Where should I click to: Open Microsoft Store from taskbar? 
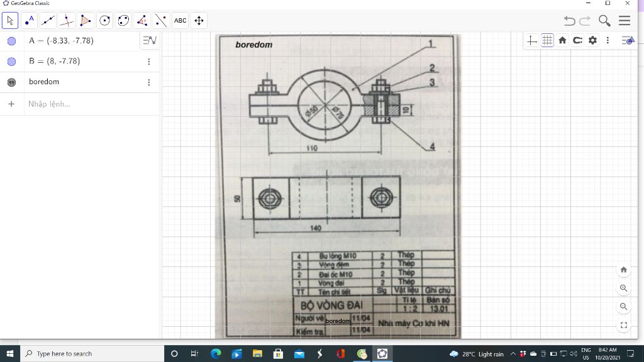pyautogui.click(x=278, y=353)
